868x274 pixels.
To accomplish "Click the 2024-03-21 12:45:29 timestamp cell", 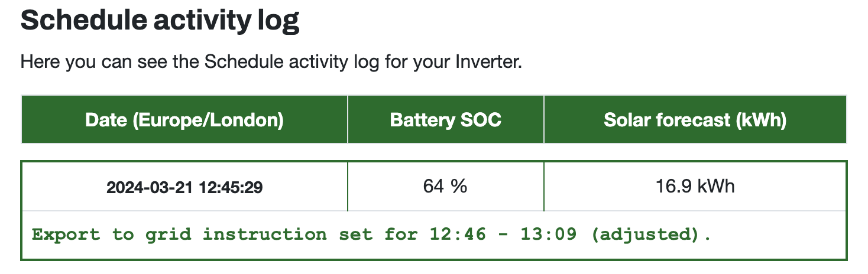I will tap(184, 188).
